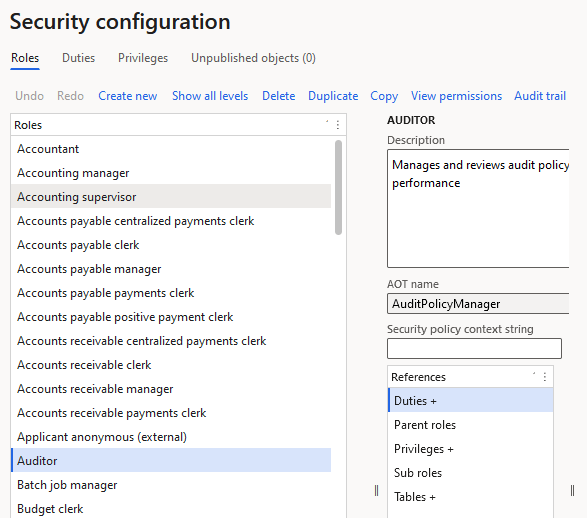587x518 pixels.
Task: Select Sub roles in References
Action: pyautogui.click(x=471, y=472)
